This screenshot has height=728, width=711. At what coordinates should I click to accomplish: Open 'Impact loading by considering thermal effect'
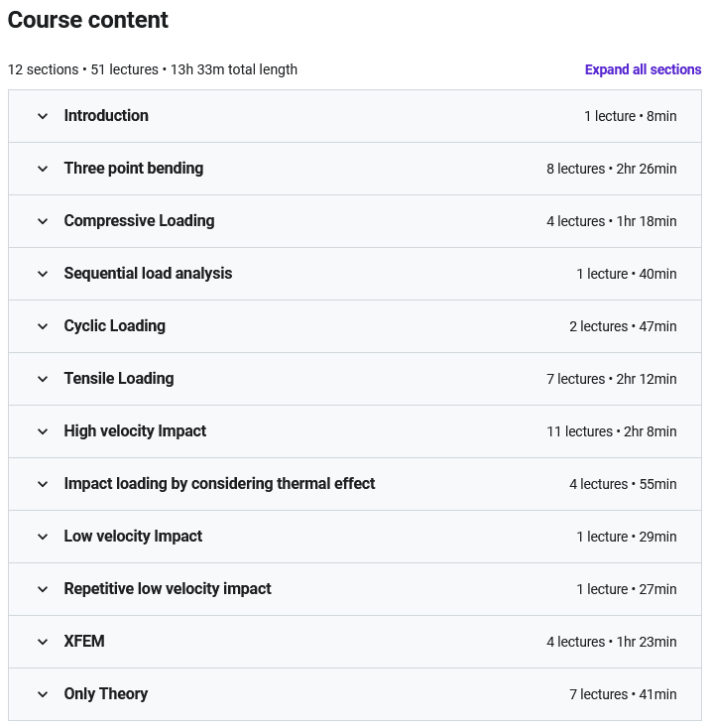[219, 484]
